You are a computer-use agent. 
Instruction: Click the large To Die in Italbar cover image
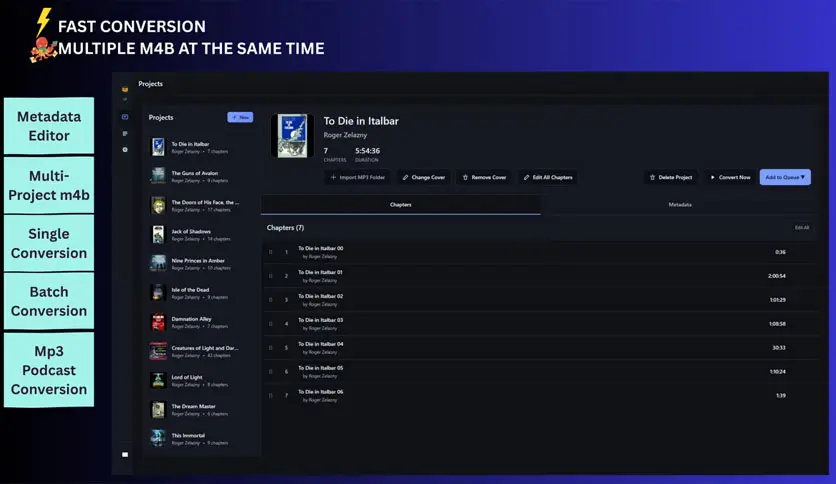coord(292,135)
